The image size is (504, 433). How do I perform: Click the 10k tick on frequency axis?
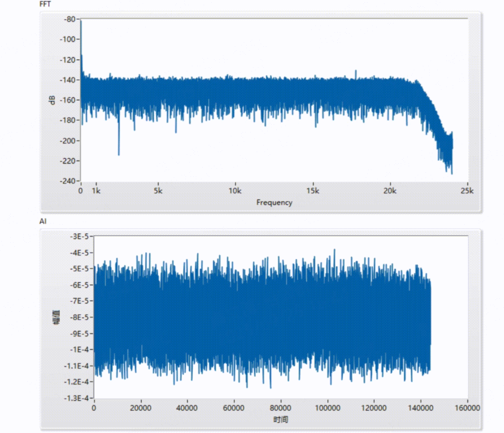click(235, 191)
